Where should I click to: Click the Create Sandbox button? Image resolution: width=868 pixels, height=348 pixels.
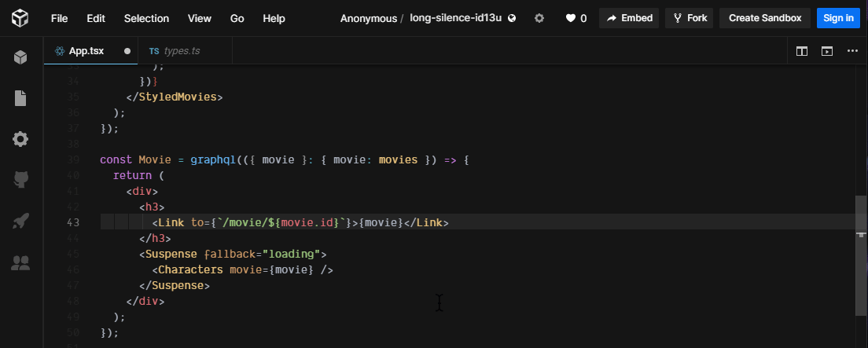765,18
